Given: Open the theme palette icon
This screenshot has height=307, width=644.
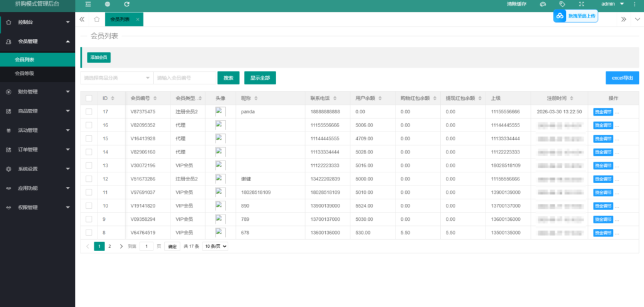Looking at the screenshot, I should [543, 4].
